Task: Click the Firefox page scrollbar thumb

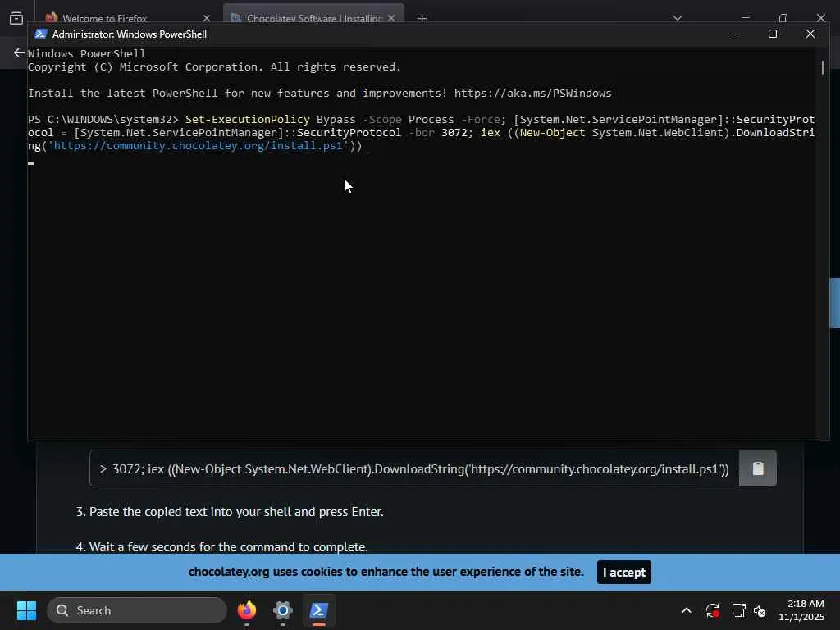Action: coord(834,304)
